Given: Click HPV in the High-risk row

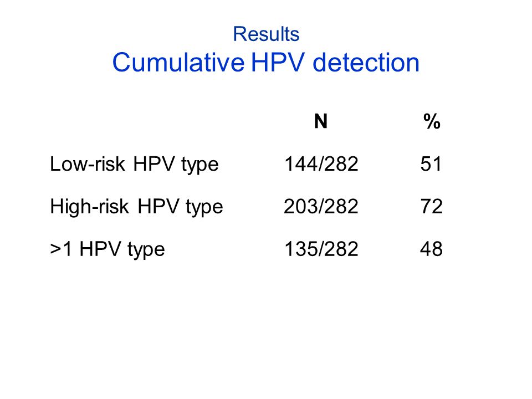Looking at the screenshot, I should point(158,206).
